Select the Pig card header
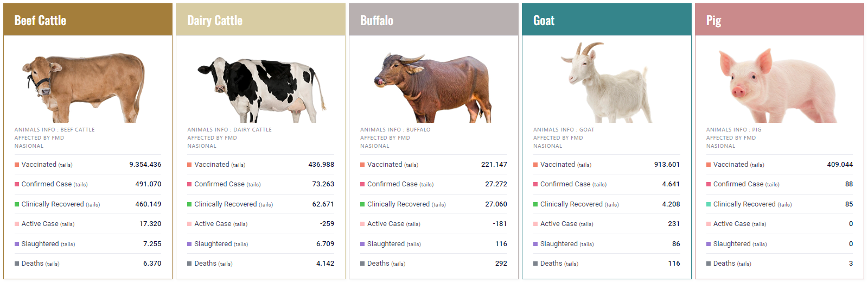Viewport: 868px width, 282px height. click(x=779, y=20)
